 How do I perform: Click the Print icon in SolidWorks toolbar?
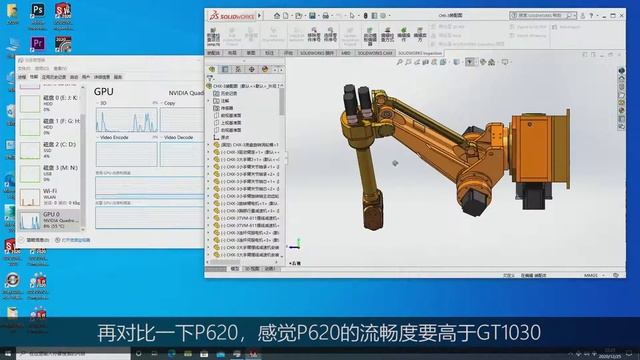325,16
